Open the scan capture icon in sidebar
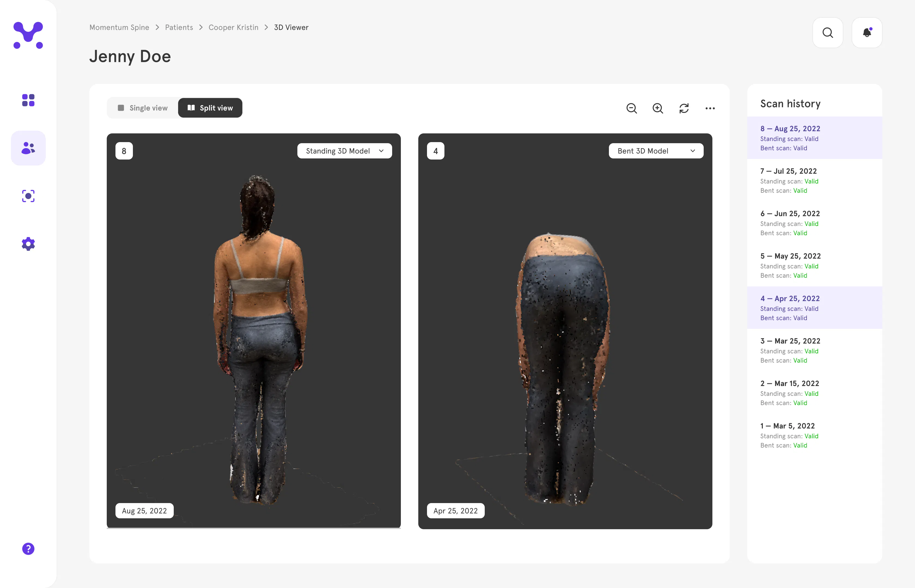 click(28, 196)
